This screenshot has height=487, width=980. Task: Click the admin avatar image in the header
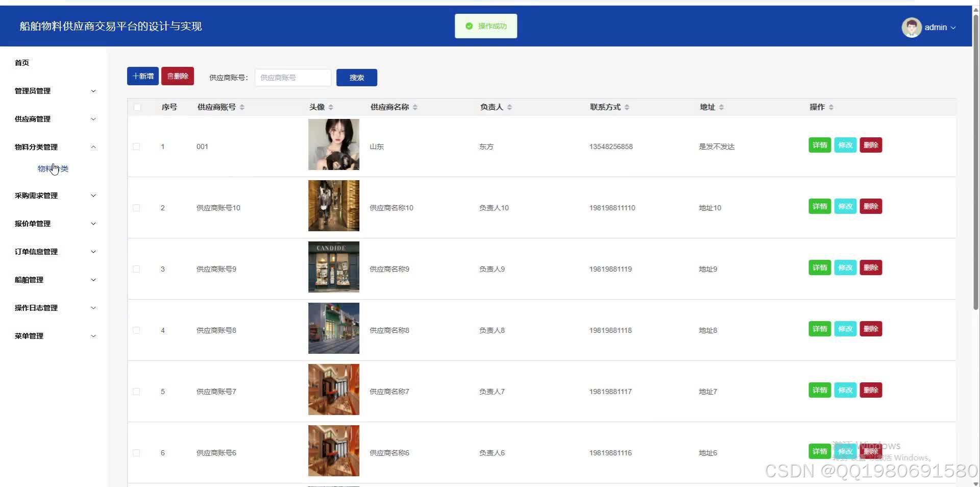pyautogui.click(x=912, y=27)
